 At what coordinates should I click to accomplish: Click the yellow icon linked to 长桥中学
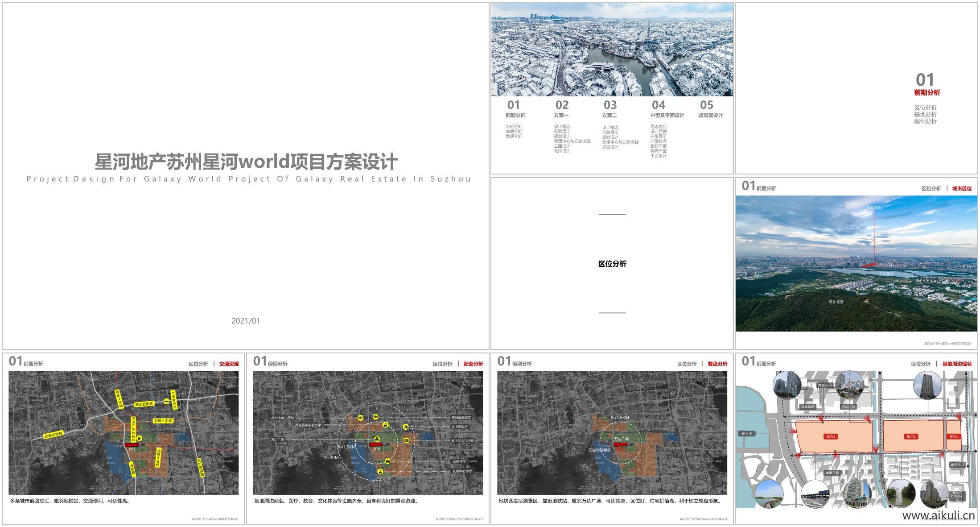point(387,461)
